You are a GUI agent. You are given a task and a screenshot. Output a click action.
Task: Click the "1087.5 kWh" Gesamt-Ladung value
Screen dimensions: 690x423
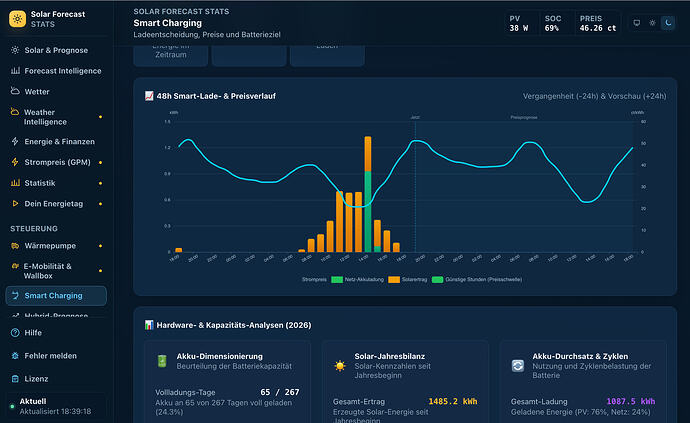click(631, 401)
